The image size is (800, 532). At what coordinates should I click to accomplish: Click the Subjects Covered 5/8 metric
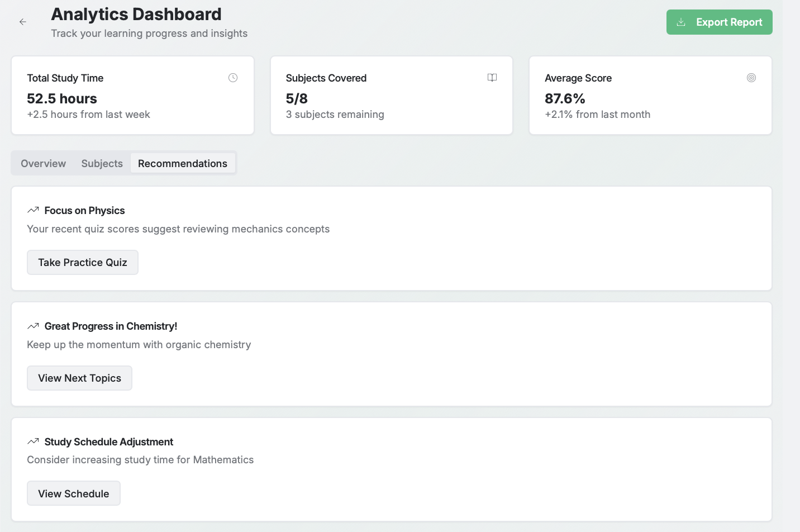296,98
